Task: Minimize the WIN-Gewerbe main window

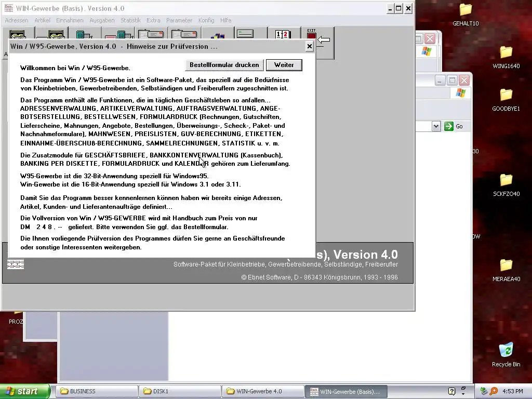Action: (390, 8)
